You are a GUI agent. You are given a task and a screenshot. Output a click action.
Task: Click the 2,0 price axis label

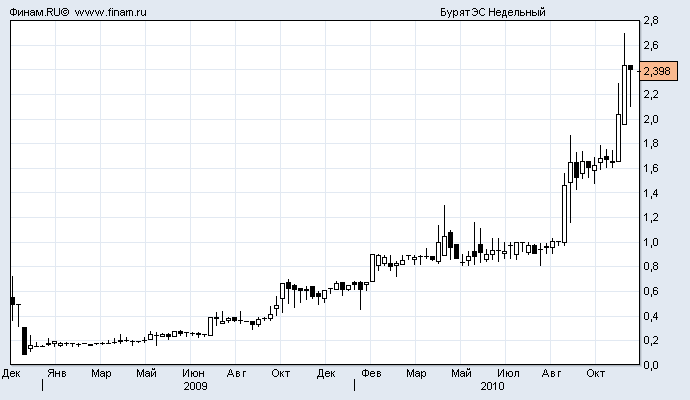[x=651, y=119]
